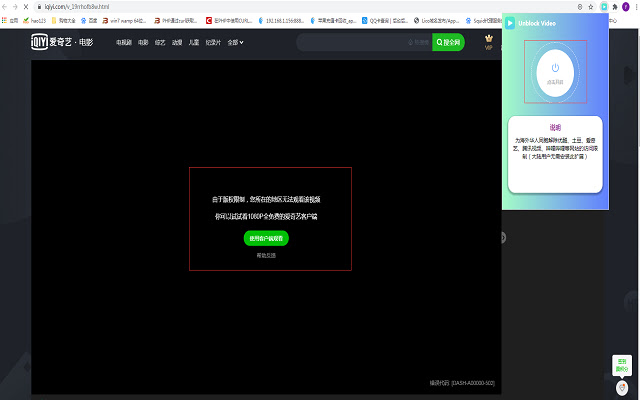
Task: Open the Apps shortcut in bookmarks bar
Action: coord(10,20)
